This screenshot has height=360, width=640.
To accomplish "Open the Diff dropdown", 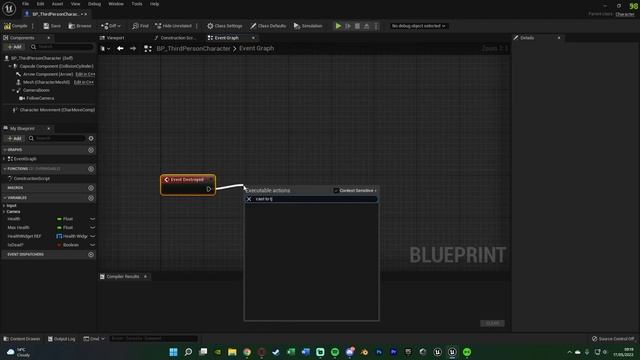I will coord(111,26).
